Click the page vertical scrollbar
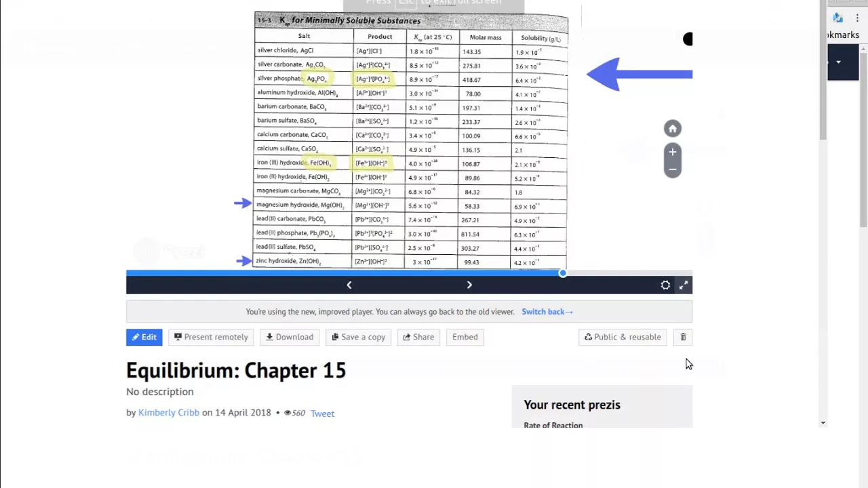 click(823, 71)
